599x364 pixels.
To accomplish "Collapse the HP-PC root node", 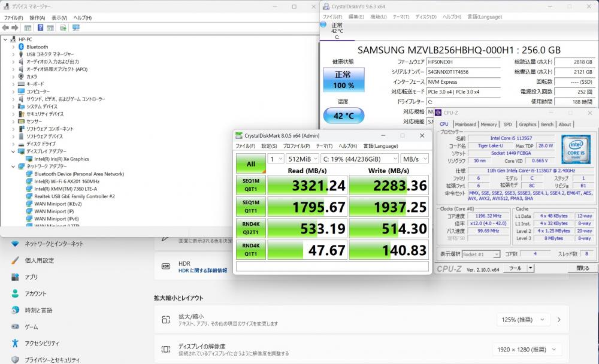I will 5,40.
